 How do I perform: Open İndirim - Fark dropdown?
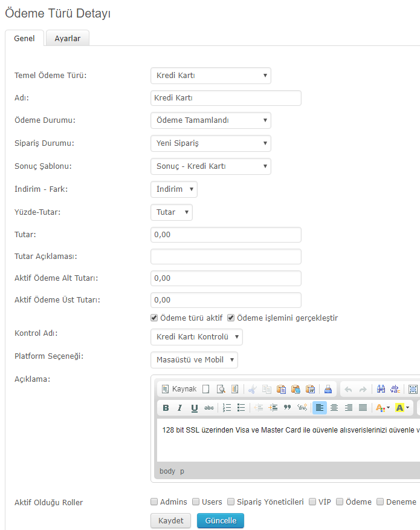[x=174, y=189]
